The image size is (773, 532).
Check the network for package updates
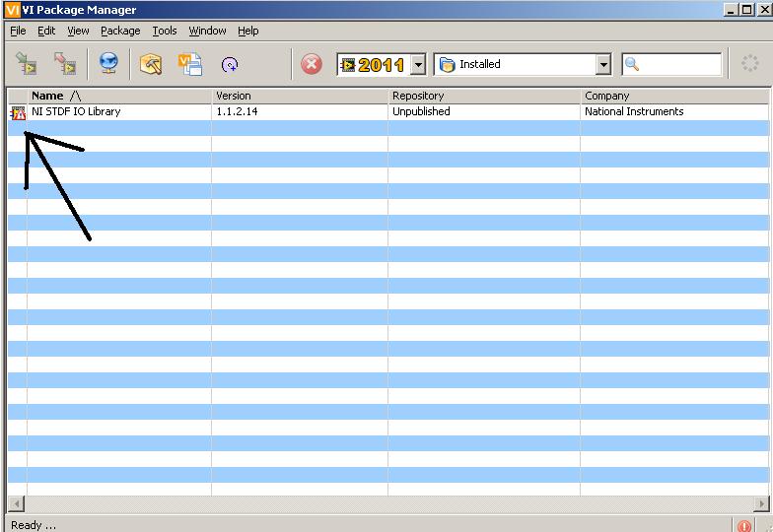click(108, 63)
